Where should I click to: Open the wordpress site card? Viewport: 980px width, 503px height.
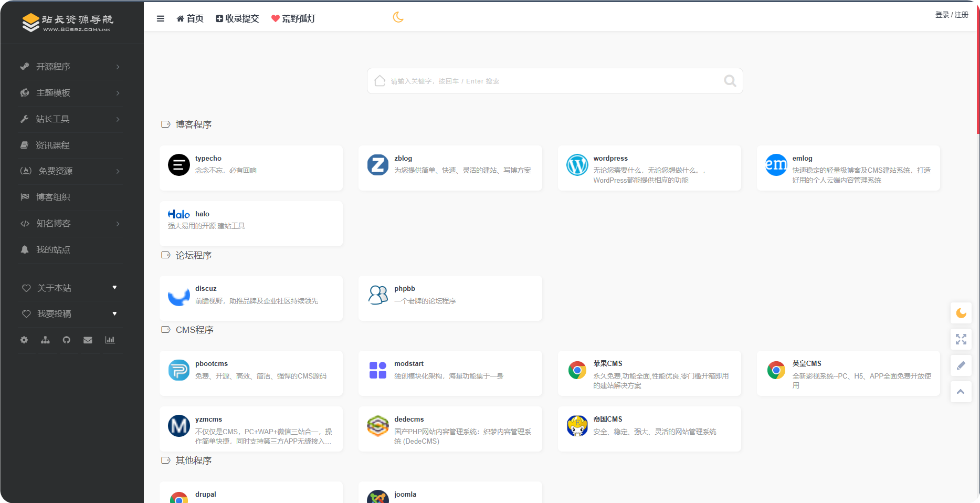[x=649, y=168]
